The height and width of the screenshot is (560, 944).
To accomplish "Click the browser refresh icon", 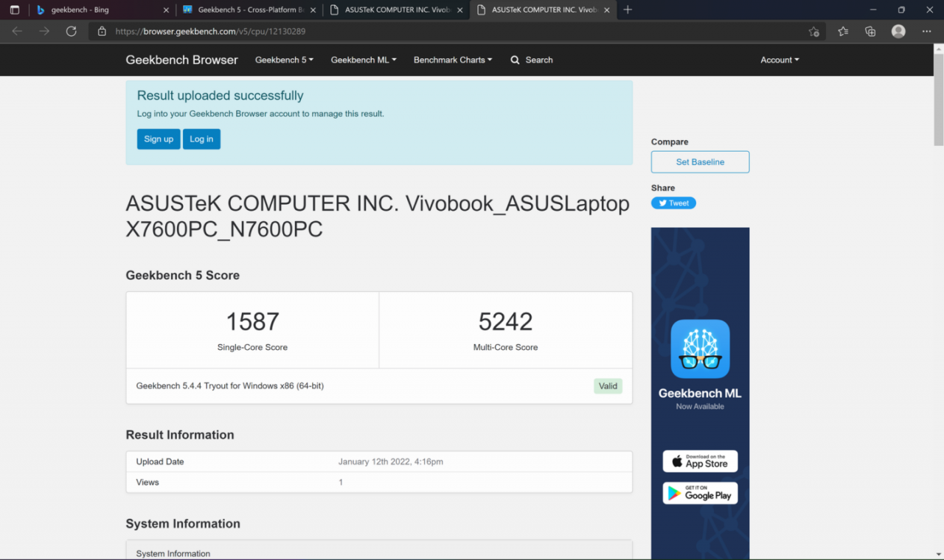I will tap(71, 32).
